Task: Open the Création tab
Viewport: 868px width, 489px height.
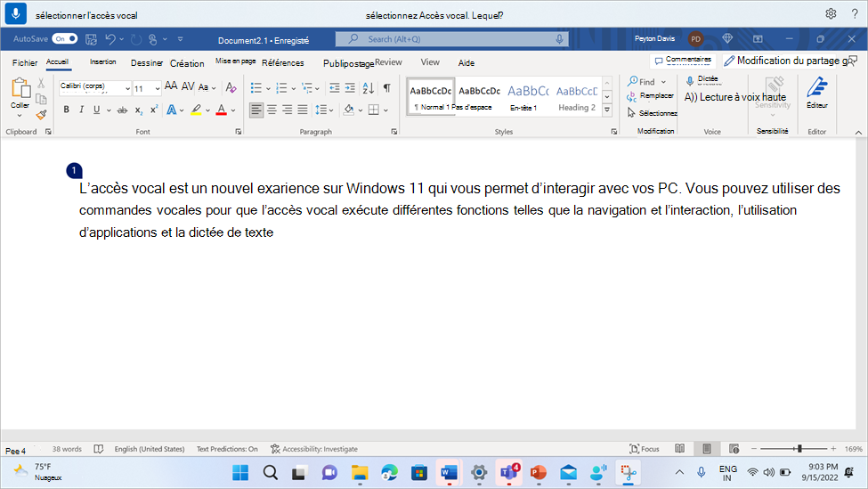Action: [x=187, y=64]
